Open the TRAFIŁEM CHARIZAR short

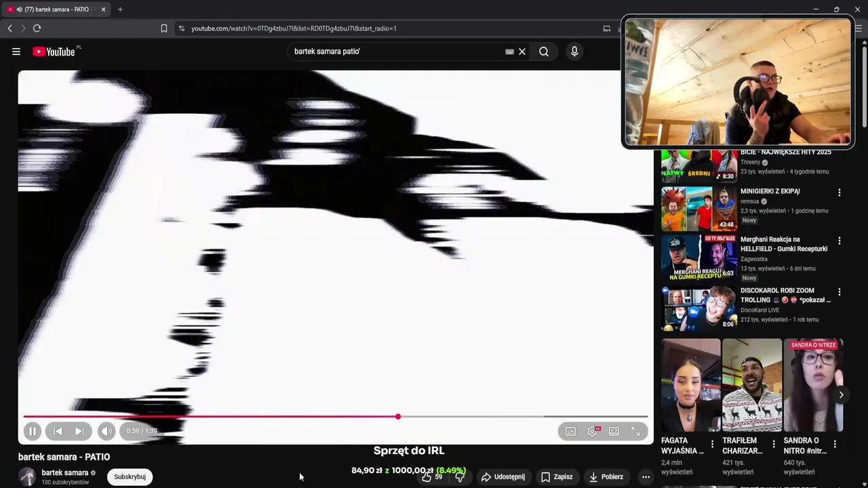[752, 385]
